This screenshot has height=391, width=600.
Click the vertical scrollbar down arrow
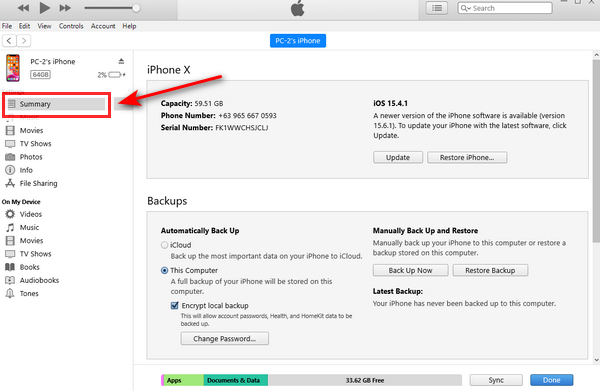[596, 360]
